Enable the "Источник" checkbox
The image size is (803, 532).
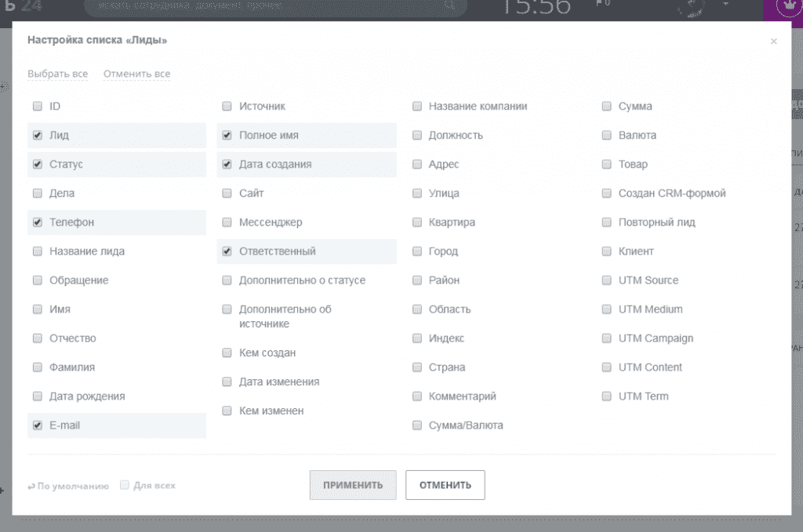click(227, 107)
